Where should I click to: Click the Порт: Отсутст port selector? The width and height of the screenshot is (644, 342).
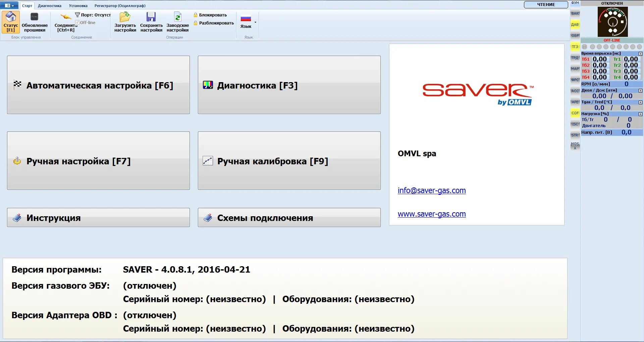[93, 15]
